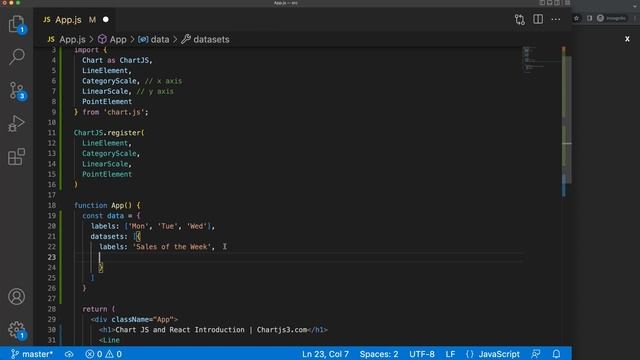Click on ChartJS.register( line
This screenshot has height=360, width=640.
pyautogui.click(x=109, y=133)
